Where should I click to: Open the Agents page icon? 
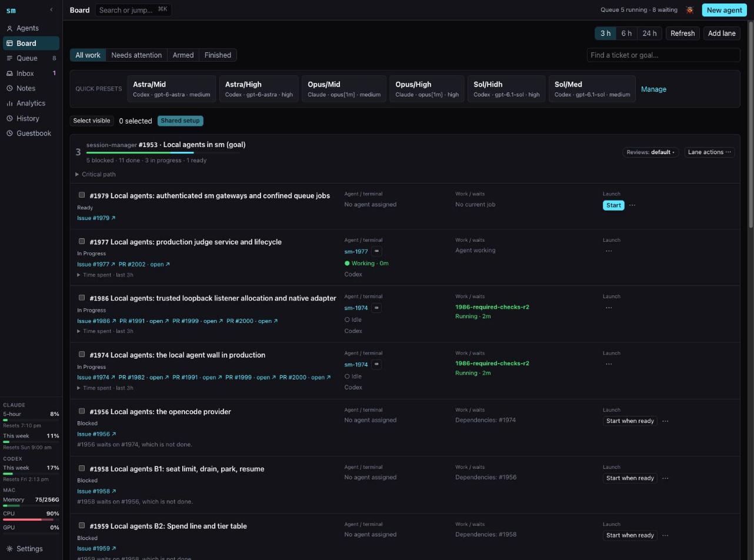point(9,28)
